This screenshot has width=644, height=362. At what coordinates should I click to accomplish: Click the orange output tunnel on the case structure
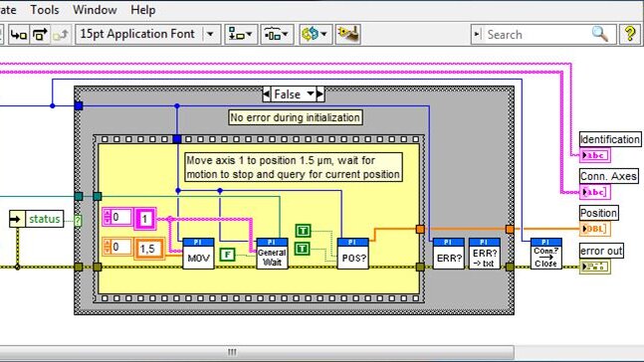(510, 229)
